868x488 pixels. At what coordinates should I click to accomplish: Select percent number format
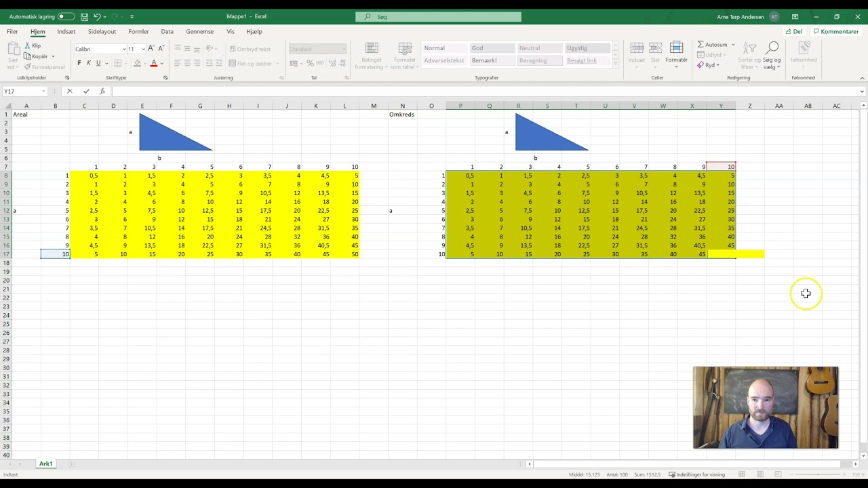[310, 63]
